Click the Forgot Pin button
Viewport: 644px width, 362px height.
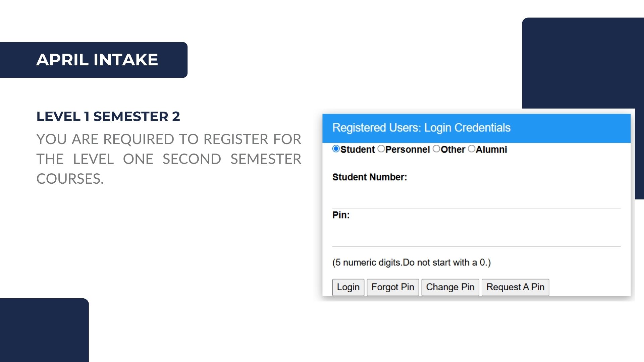click(x=393, y=287)
